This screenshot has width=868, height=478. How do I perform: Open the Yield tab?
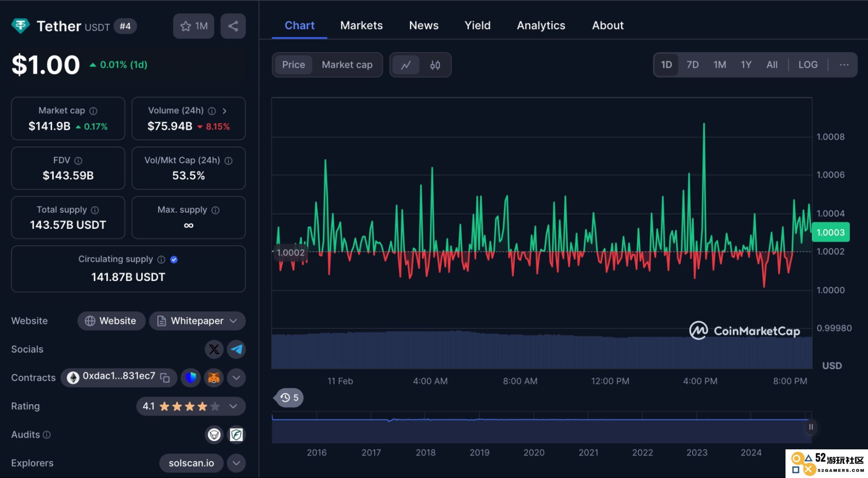[478, 26]
